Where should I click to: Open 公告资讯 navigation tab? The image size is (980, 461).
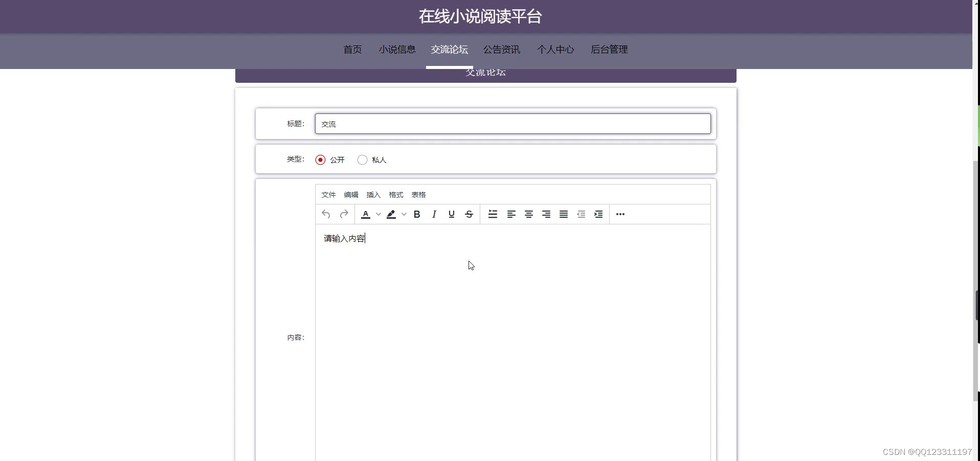[502, 50]
